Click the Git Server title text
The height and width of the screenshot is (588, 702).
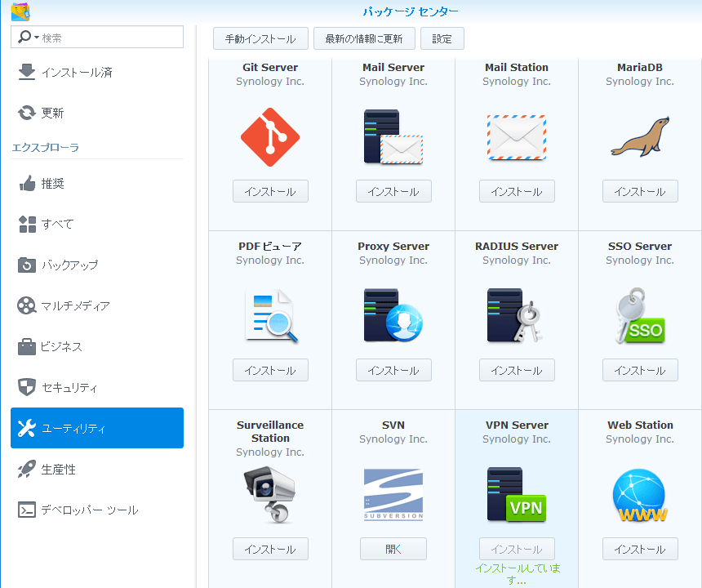(270, 67)
